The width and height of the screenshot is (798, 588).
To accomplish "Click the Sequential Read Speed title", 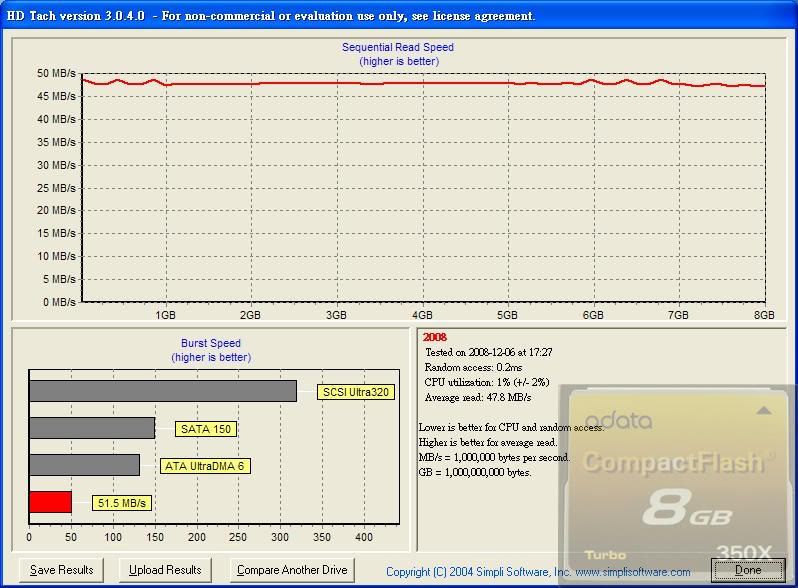I will [398, 47].
